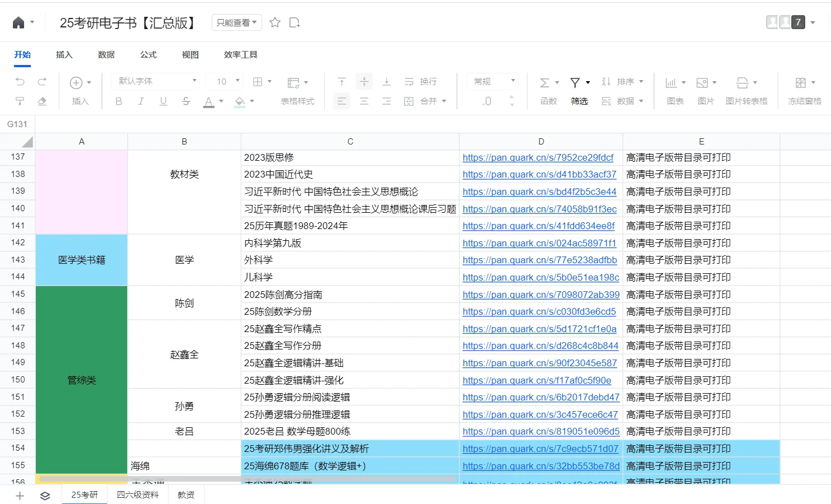The image size is (831, 504).
Task: Align text right
Action: tap(386, 101)
